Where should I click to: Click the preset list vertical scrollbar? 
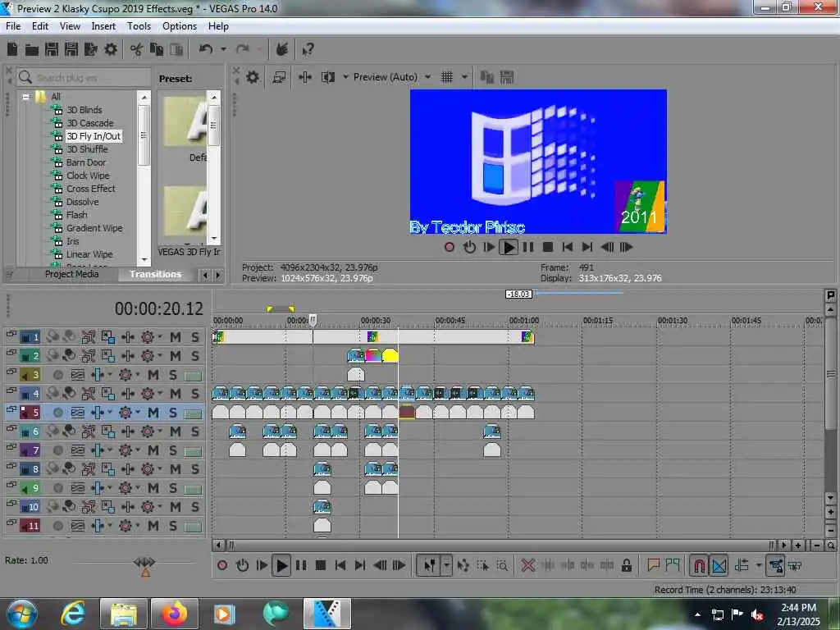click(214, 167)
